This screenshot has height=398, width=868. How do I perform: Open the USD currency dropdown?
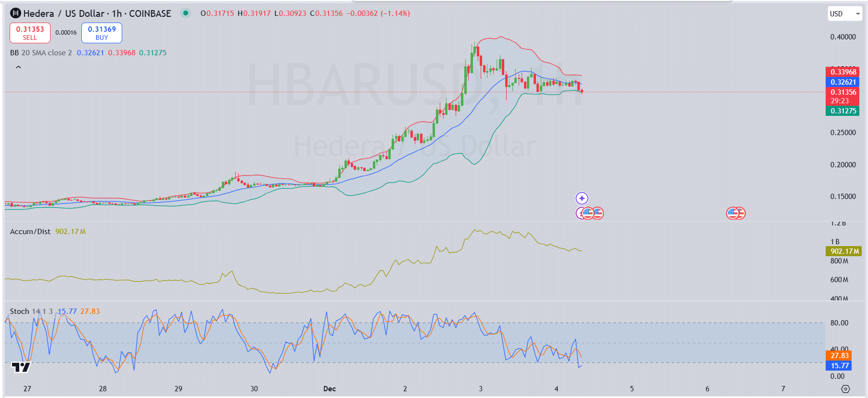pyautogui.click(x=845, y=13)
